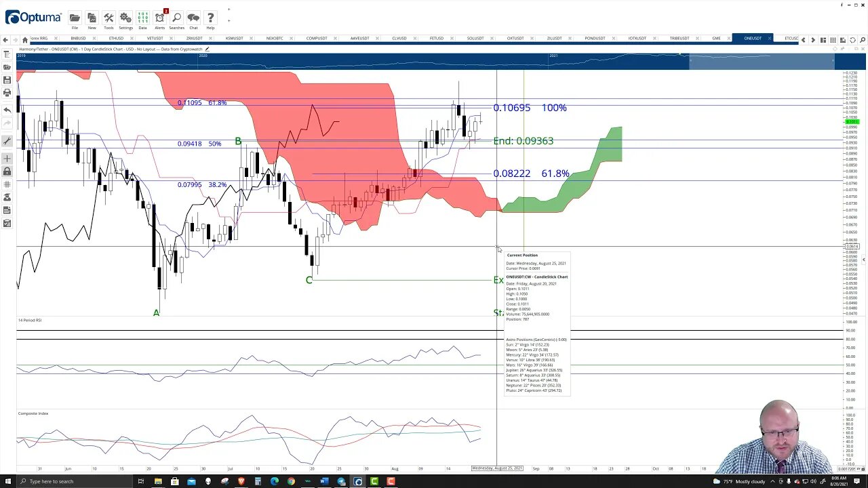Close the COMPUSDT tab
The height and width of the screenshot is (488, 868).
click(x=334, y=39)
